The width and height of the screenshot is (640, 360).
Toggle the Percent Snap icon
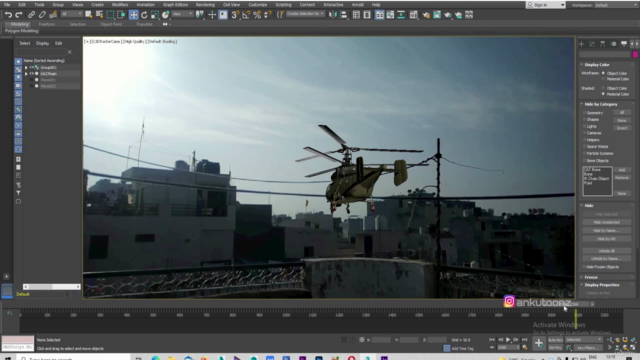pos(257,15)
